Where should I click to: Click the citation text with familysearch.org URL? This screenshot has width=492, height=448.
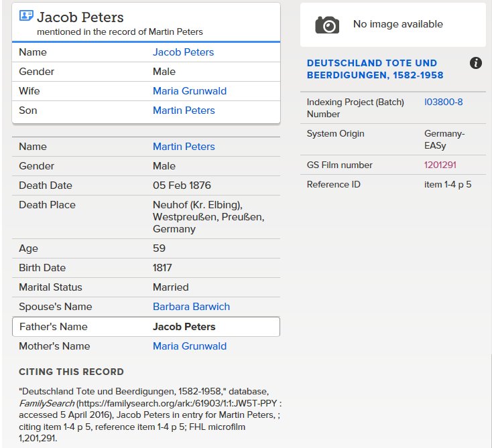coord(150,415)
